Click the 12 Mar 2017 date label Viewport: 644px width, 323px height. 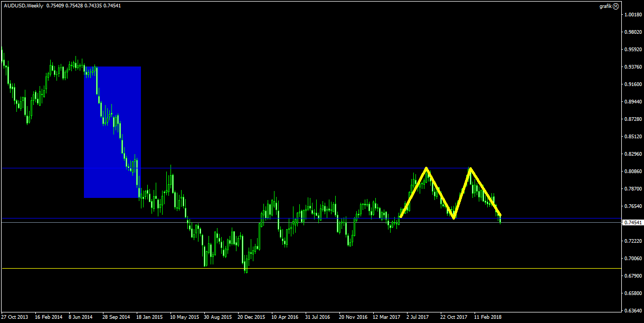[386, 318]
